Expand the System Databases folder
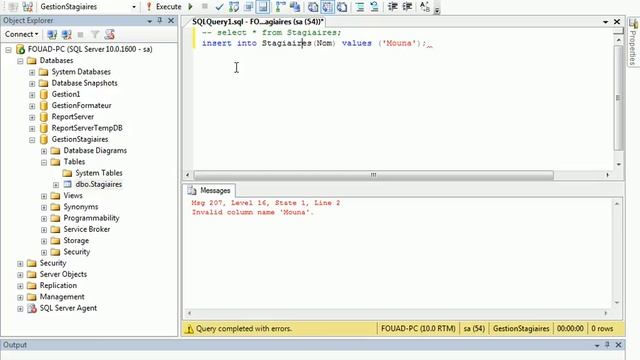The image size is (640, 360). click(x=32, y=73)
